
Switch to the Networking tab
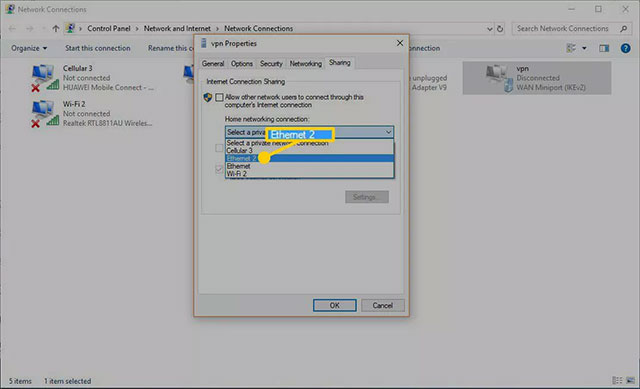coord(306,64)
